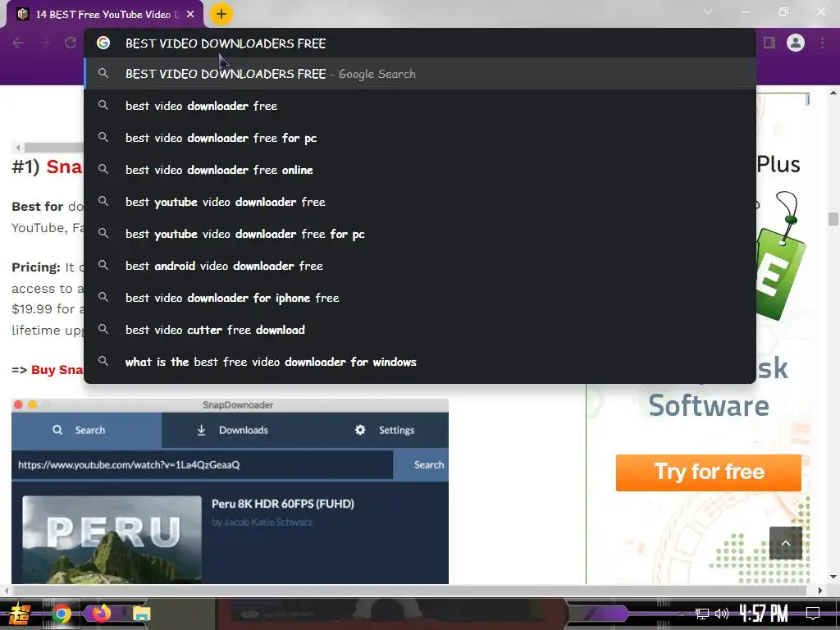Image resolution: width=840 pixels, height=630 pixels.
Task: Click the horizontal scrollbar right arrow
Action: 820,591
